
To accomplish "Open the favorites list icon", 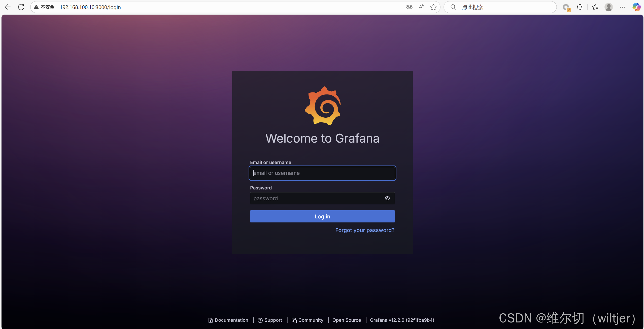I will [595, 7].
